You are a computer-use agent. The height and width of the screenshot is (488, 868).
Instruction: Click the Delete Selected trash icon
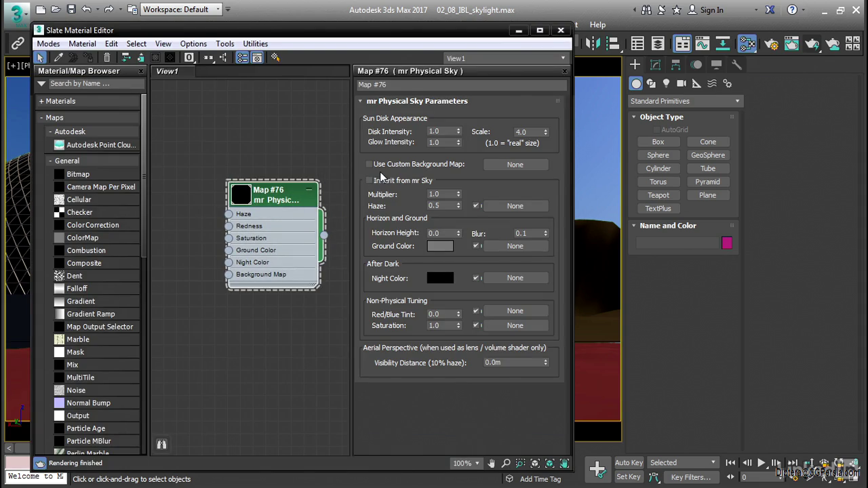point(107,58)
